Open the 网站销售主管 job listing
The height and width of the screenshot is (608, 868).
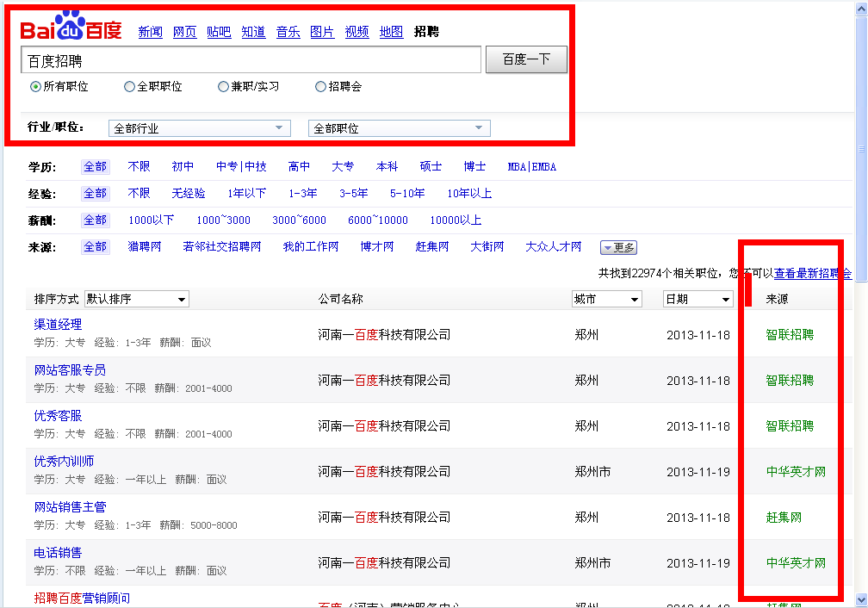70,506
